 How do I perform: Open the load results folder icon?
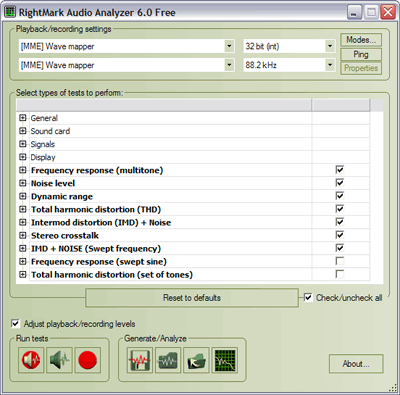(x=197, y=360)
